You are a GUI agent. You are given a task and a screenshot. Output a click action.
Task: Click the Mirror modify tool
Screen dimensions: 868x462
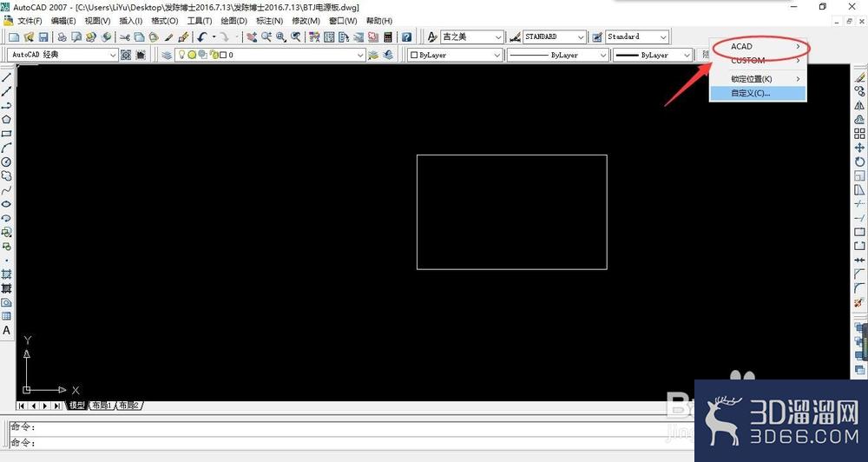click(859, 105)
